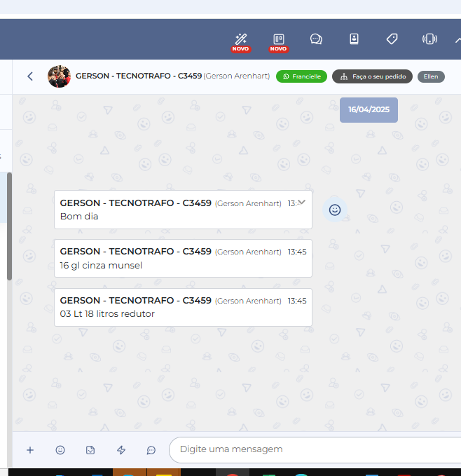Viewport: 461px width, 476px height.
Task: React to message with smiley button
Action: 335,210
